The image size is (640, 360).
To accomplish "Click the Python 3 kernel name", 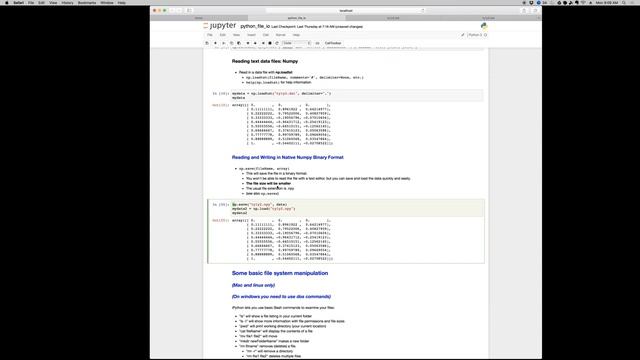I will click(x=475, y=35).
